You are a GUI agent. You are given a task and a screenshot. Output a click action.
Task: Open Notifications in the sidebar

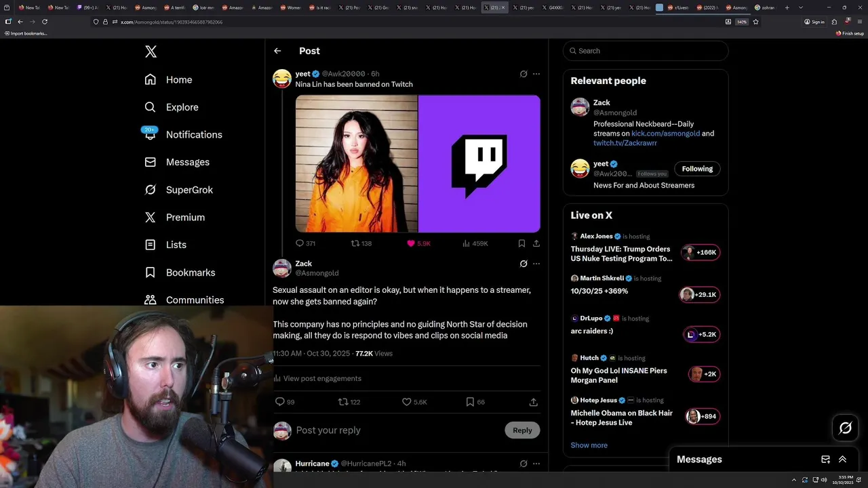click(183, 134)
